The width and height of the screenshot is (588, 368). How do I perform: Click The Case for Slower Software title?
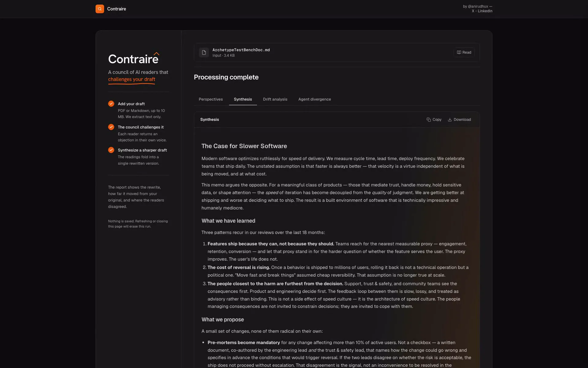tap(244, 146)
